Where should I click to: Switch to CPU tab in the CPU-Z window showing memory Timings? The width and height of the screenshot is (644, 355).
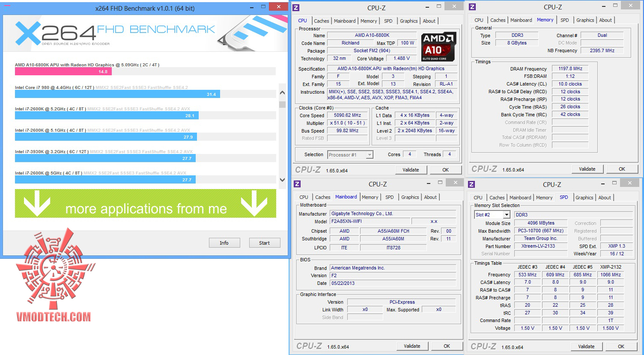(479, 20)
